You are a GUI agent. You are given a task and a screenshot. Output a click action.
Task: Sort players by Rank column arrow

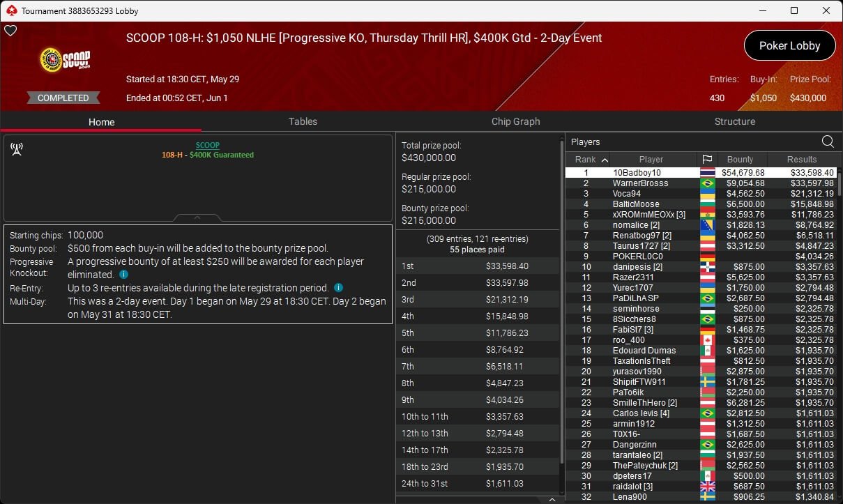click(x=605, y=160)
